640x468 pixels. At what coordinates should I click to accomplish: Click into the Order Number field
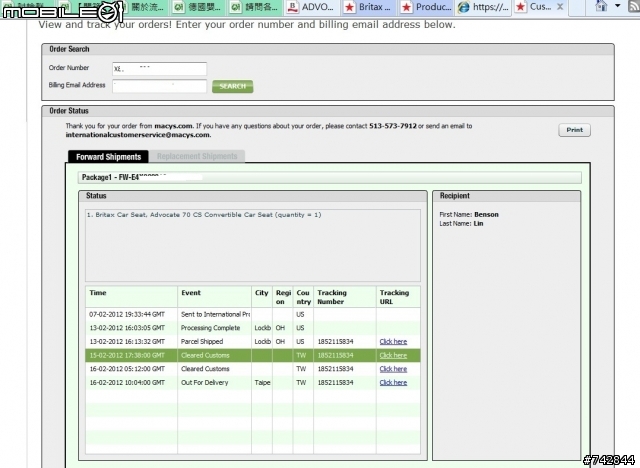tap(160, 69)
